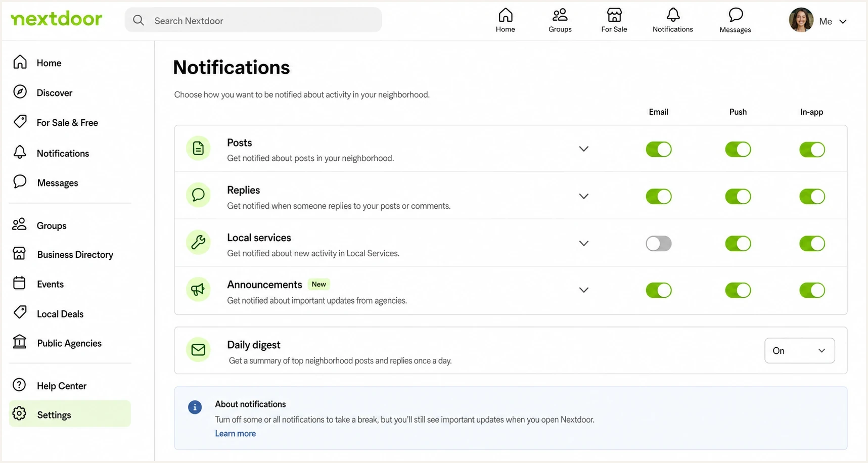
Task: Select Business Directory in the sidebar
Action: click(75, 254)
